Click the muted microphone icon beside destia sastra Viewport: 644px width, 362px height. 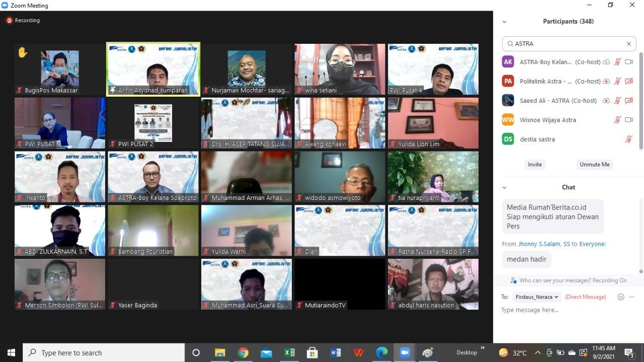[629, 139]
